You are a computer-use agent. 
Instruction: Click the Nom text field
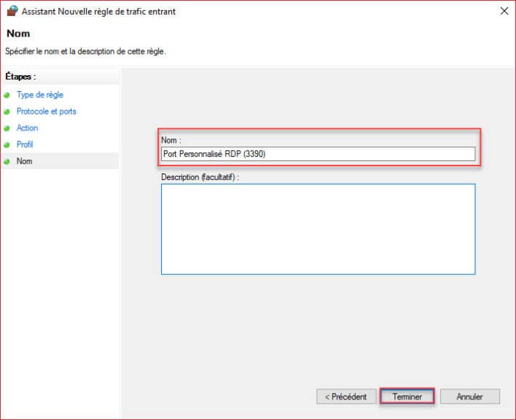pos(318,154)
